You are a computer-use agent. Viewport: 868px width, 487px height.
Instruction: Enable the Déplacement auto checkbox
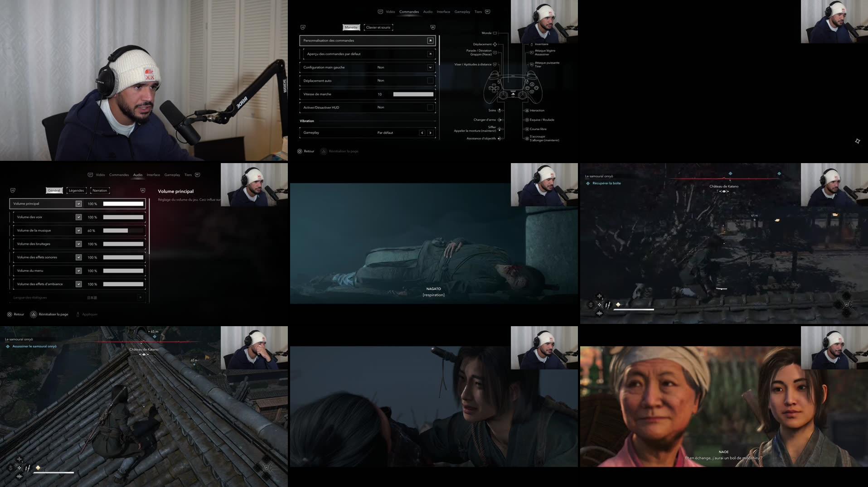tap(430, 81)
